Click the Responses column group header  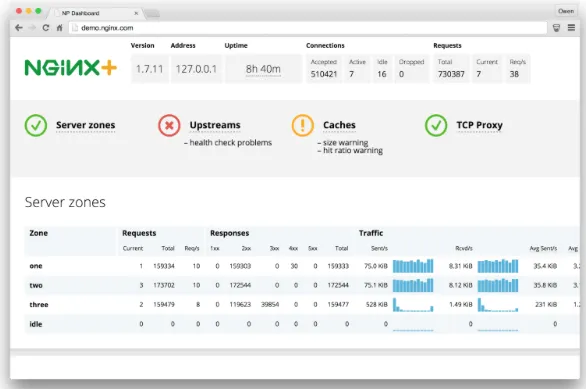pyautogui.click(x=229, y=233)
